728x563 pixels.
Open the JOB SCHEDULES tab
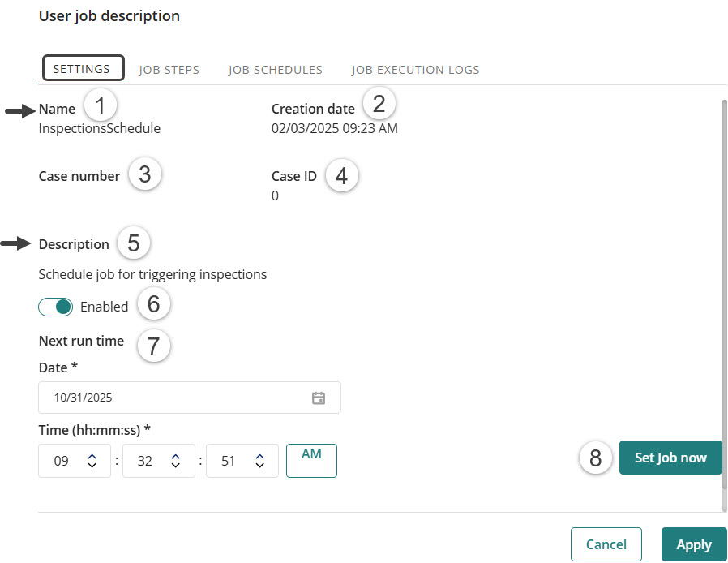coord(275,69)
